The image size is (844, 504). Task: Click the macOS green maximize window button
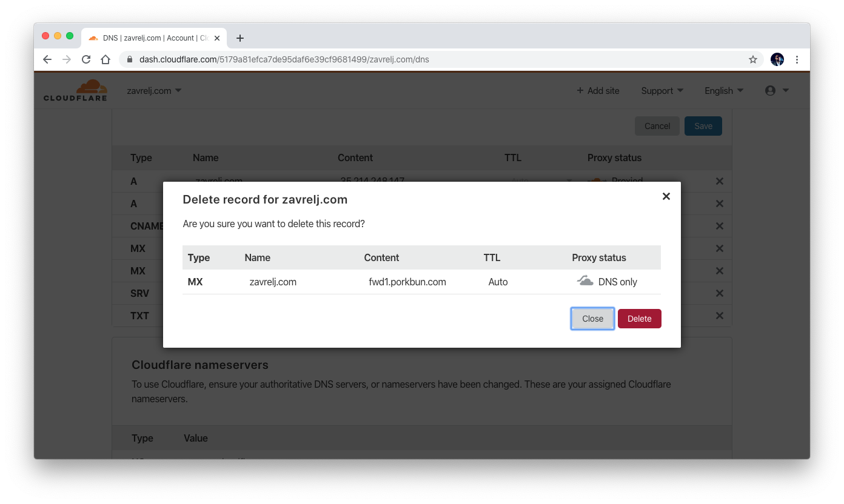click(70, 36)
